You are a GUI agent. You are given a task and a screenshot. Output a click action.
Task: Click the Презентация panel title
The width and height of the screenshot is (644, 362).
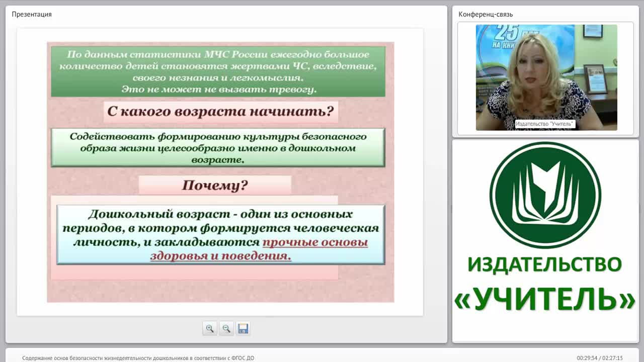[32, 14]
